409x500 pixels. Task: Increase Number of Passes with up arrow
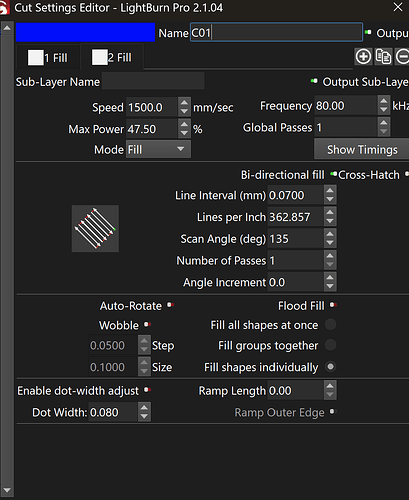coord(330,256)
